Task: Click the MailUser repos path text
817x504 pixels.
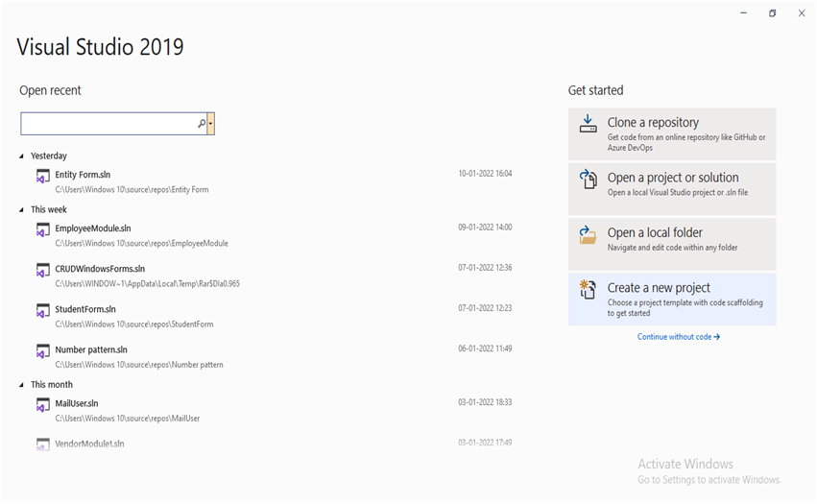Action: coord(128,419)
